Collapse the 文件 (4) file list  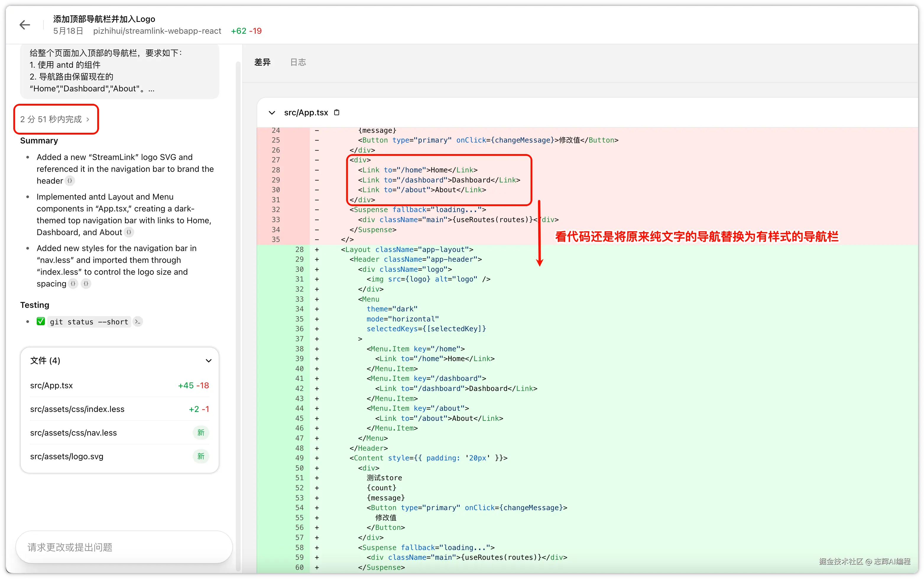209,361
